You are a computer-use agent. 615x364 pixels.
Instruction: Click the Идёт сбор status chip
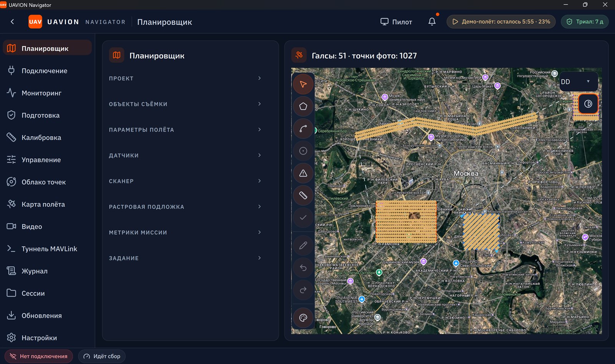102,356
